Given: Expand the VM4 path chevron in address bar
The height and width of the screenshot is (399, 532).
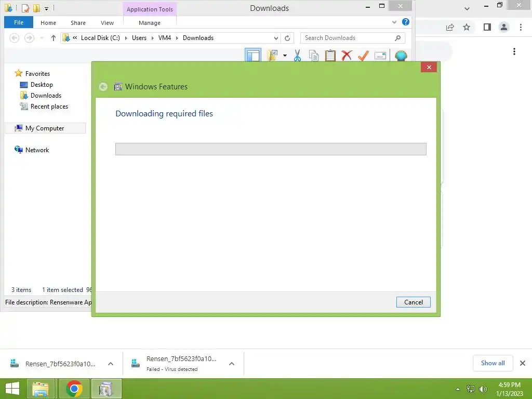Looking at the screenshot, I should click(177, 38).
